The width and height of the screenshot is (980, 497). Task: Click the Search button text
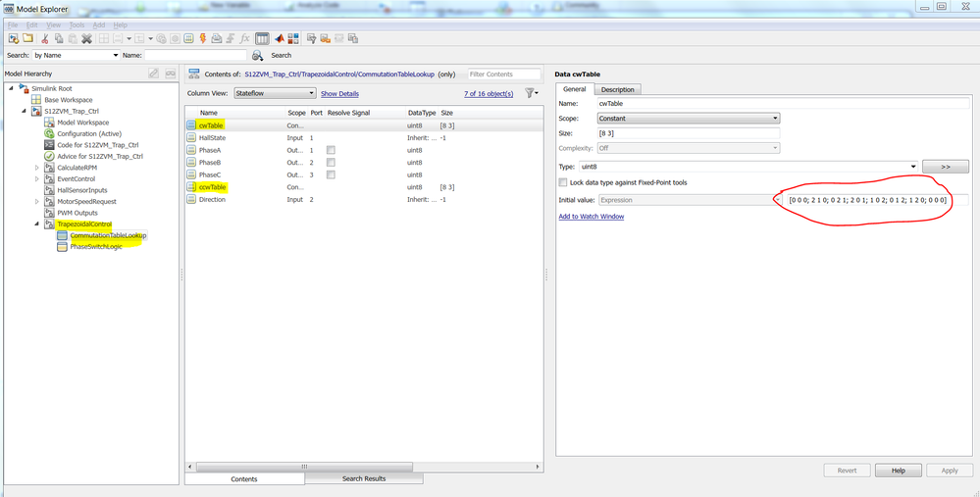[282, 56]
